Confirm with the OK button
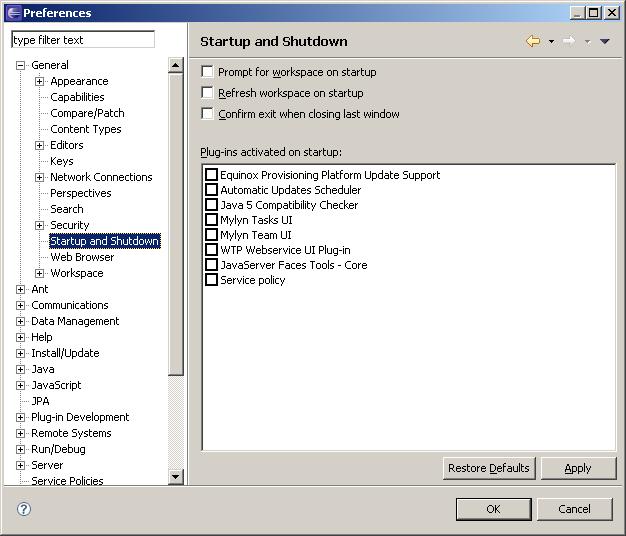626x536 pixels. (x=493, y=509)
